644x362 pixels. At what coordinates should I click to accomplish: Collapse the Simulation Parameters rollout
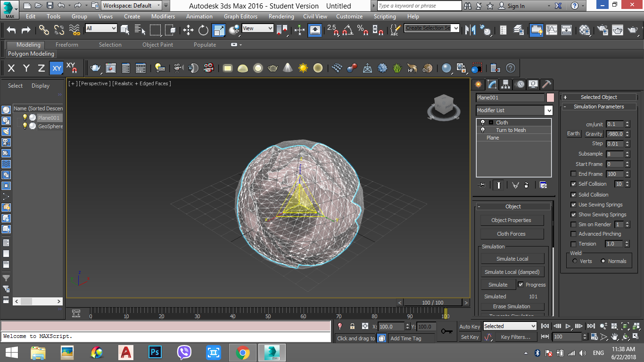tap(599, 107)
